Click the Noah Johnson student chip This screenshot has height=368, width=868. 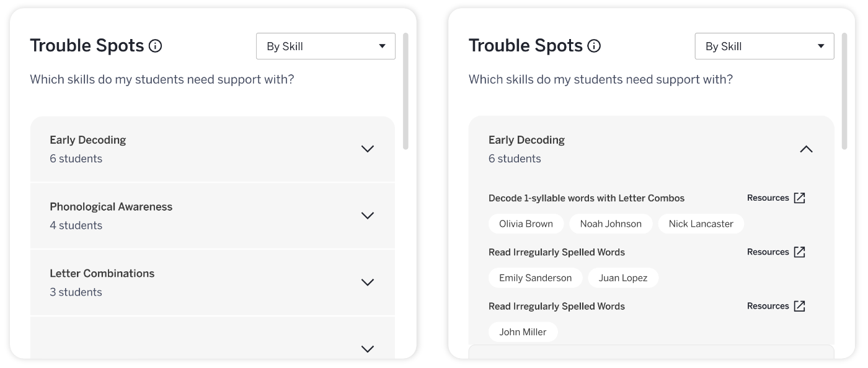[611, 224]
